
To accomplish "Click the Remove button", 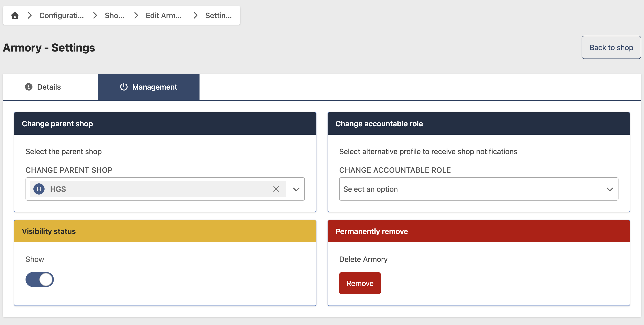I will pyautogui.click(x=360, y=283).
